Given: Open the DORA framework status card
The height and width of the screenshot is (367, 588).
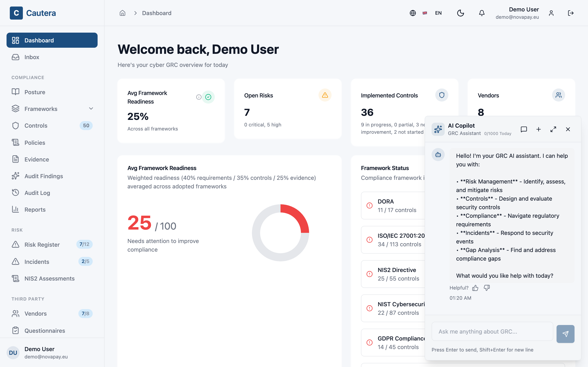Looking at the screenshot, I should tap(393, 206).
